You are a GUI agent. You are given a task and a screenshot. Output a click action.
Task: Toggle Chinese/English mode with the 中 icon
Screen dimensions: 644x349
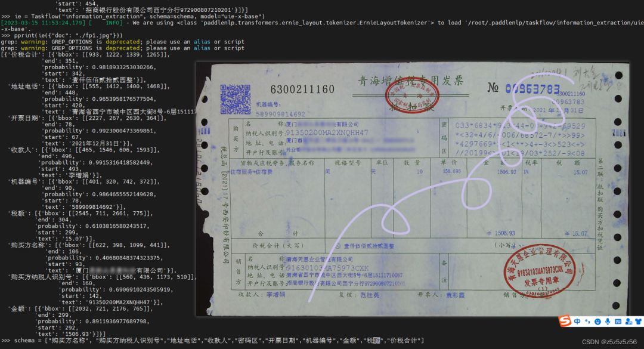click(x=577, y=320)
